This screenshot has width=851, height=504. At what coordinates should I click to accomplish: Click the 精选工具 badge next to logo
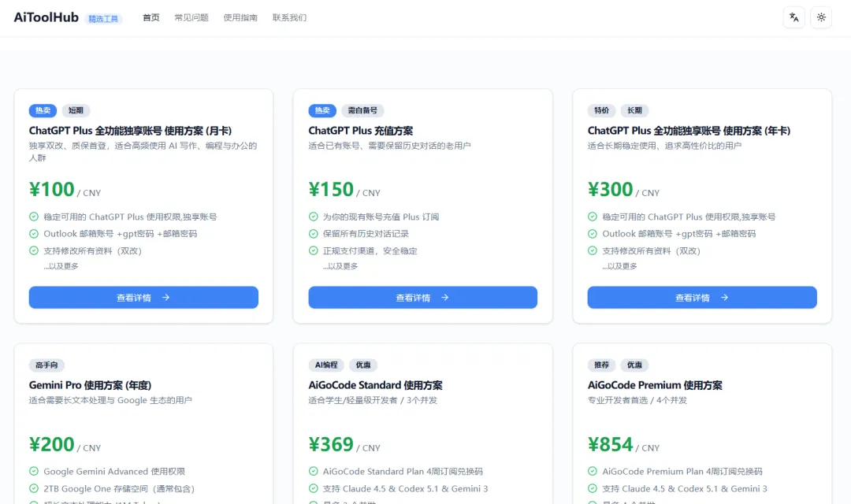pyautogui.click(x=103, y=19)
